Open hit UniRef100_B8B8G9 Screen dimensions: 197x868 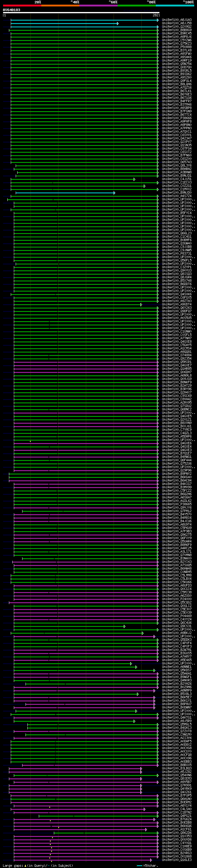tap(177, 30)
